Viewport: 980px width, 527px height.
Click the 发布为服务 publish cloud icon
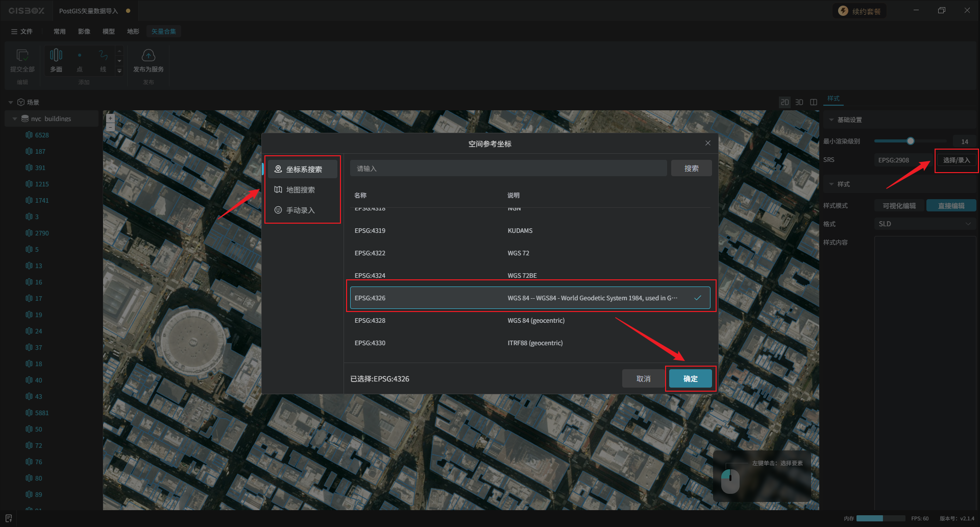point(148,55)
